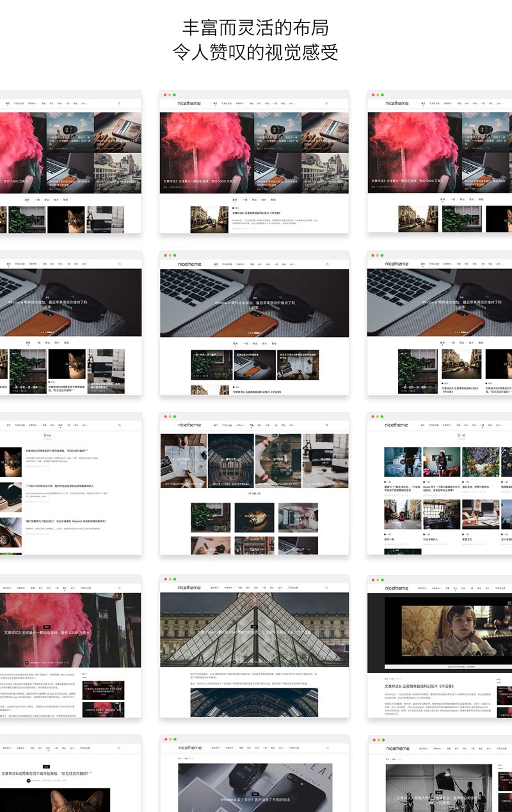Click search icon in the four-category-tile grid window
Screen dimensions: 512x812
327,425
